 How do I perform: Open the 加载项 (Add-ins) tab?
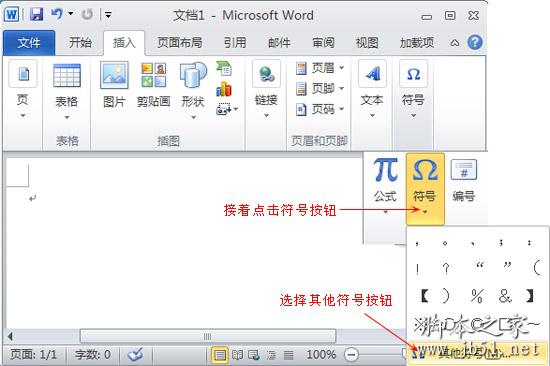tap(417, 43)
